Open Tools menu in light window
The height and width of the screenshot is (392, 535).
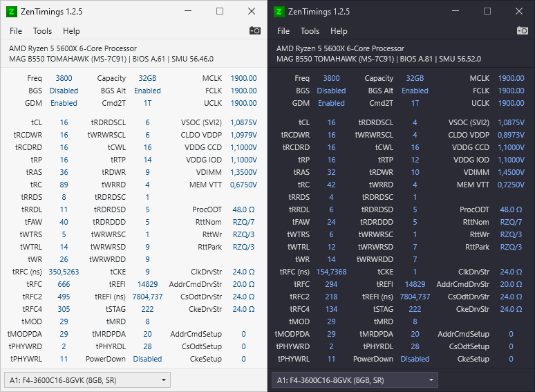42,31
